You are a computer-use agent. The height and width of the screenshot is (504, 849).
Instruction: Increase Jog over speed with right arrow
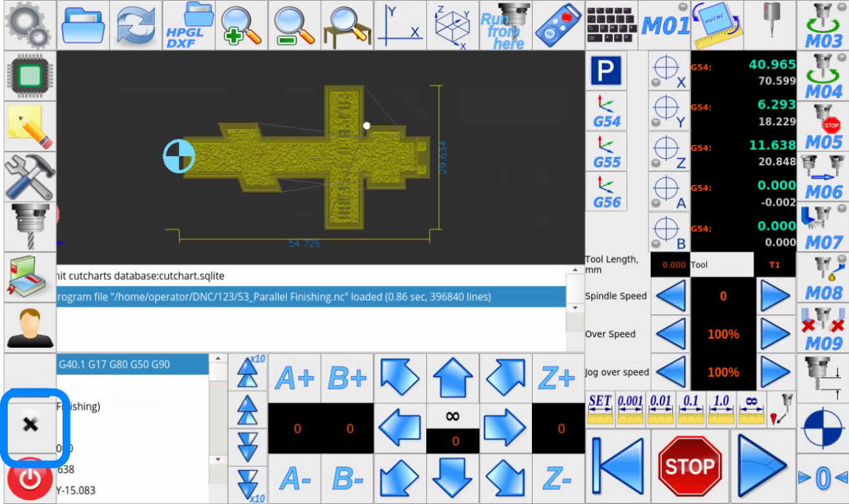click(775, 372)
